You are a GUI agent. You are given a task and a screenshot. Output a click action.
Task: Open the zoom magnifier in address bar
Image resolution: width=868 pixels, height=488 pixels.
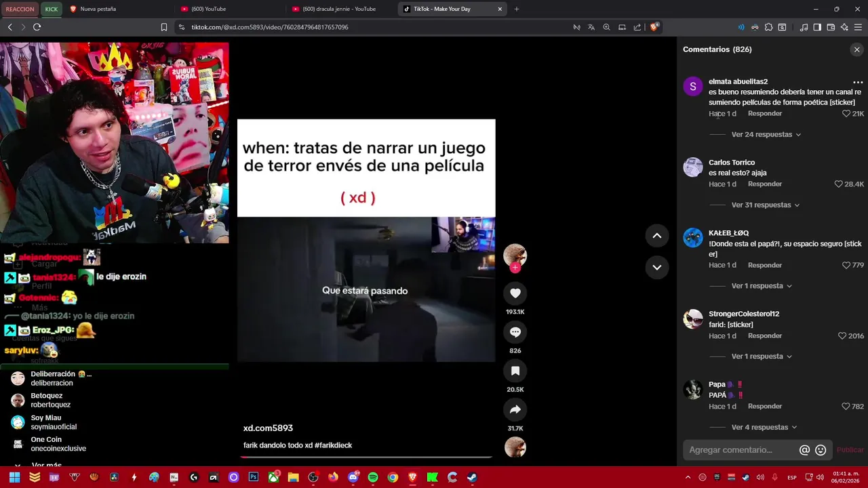(606, 27)
